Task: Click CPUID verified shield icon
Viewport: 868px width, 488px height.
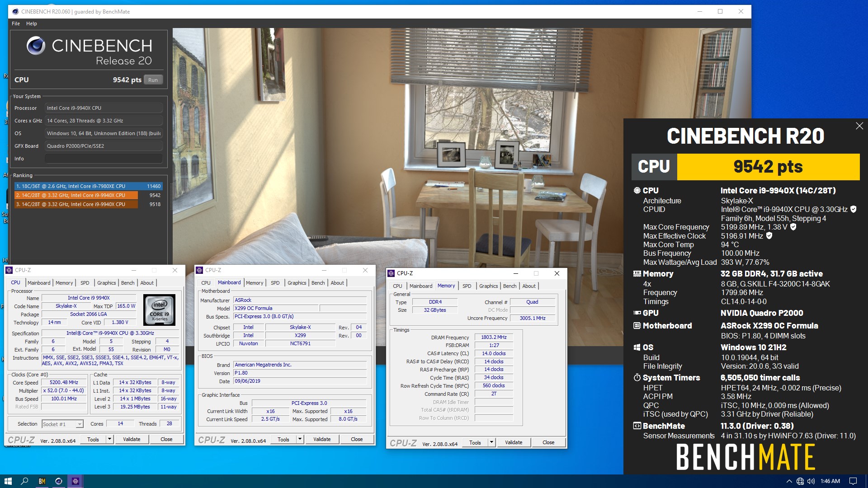Action: click(854, 209)
